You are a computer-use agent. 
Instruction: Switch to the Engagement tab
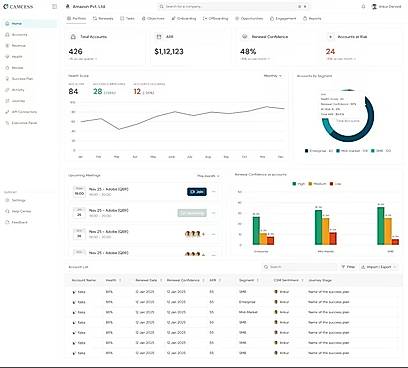pos(283,19)
